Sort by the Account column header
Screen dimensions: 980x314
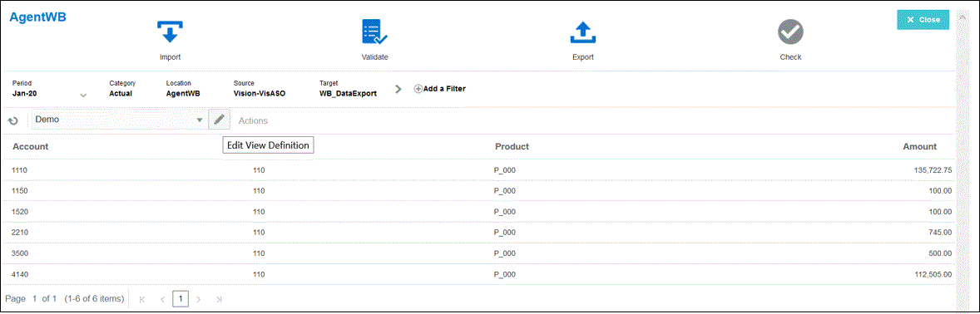click(x=31, y=147)
